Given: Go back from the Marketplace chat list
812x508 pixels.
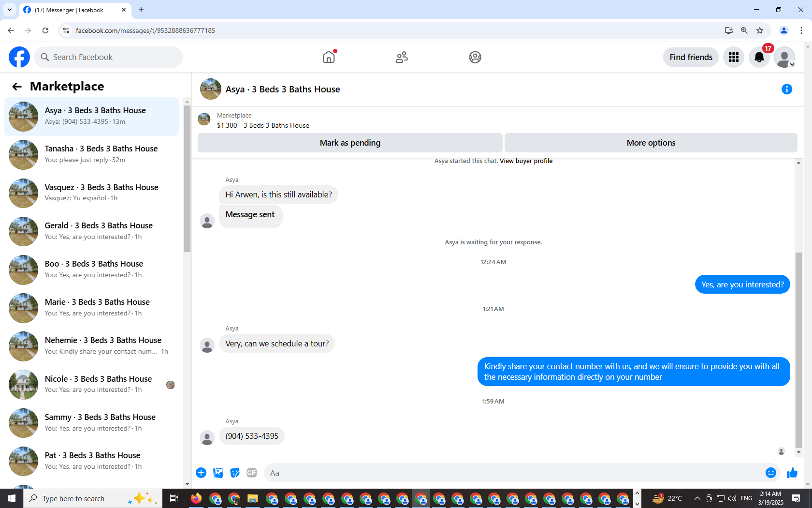Looking at the screenshot, I should [17, 87].
